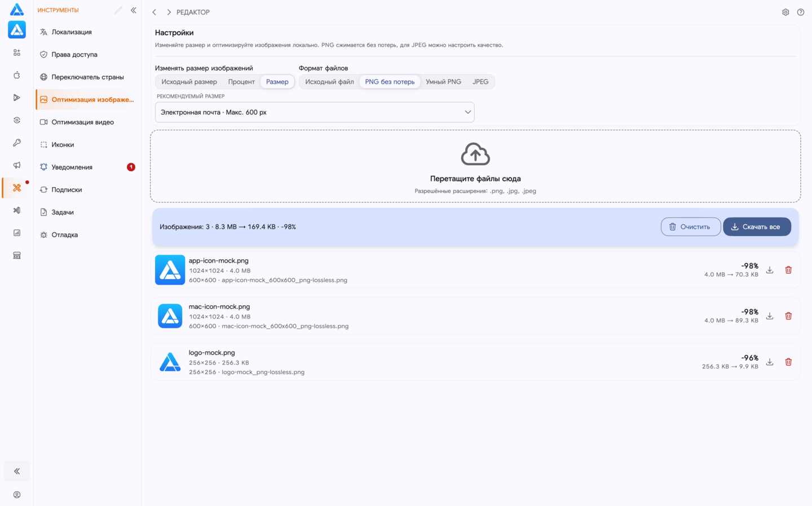Choose the PNG без потерь format
The width and height of the screenshot is (812, 506).
point(390,82)
